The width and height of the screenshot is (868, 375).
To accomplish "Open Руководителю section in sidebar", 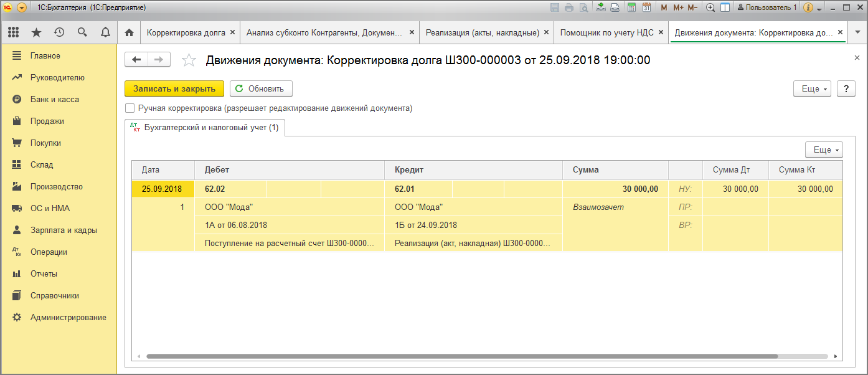I will (59, 77).
